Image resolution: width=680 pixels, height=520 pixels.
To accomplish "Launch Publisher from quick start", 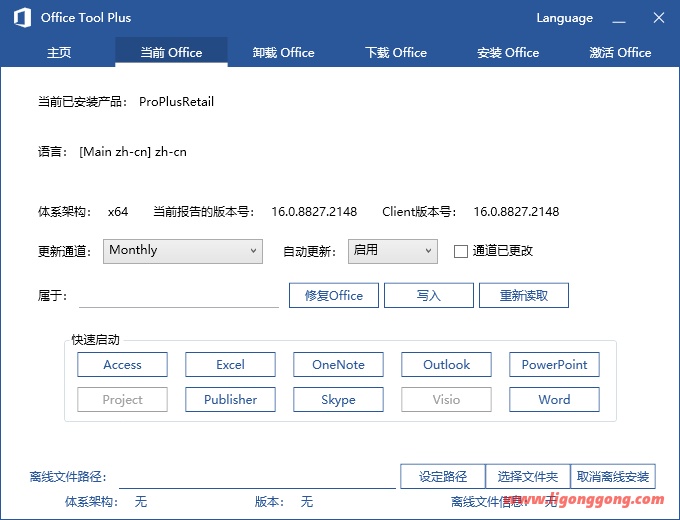I will coord(230,399).
